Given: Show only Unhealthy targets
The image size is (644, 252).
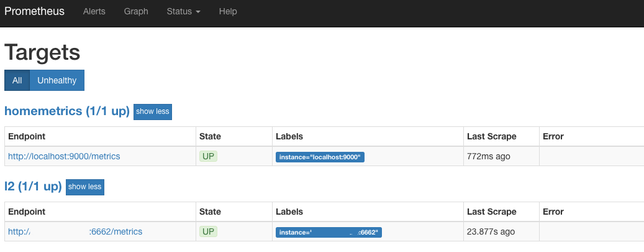Looking at the screenshot, I should (57, 80).
